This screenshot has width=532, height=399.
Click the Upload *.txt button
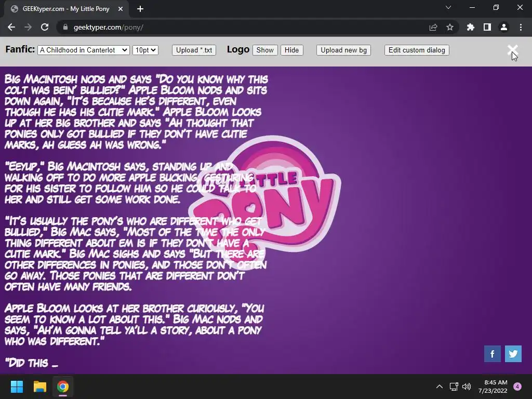pyautogui.click(x=194, y=50)
